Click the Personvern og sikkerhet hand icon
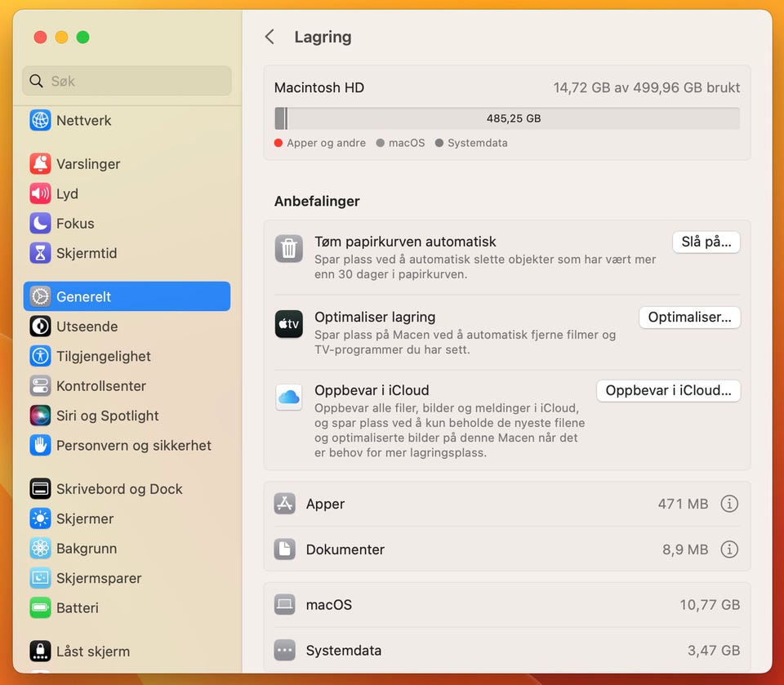Image resolution: width=784 pixels, height=685 pixels. [40, 446]
